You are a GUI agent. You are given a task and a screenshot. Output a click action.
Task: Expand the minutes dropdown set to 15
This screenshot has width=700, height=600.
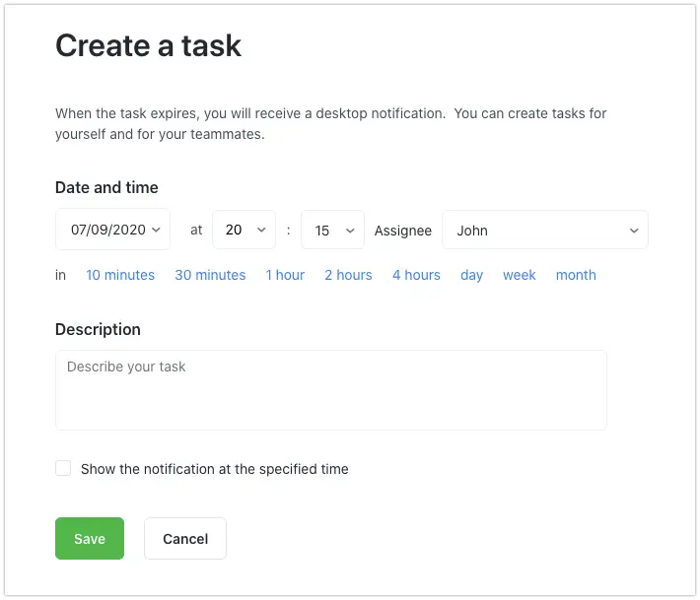(332, 230)
